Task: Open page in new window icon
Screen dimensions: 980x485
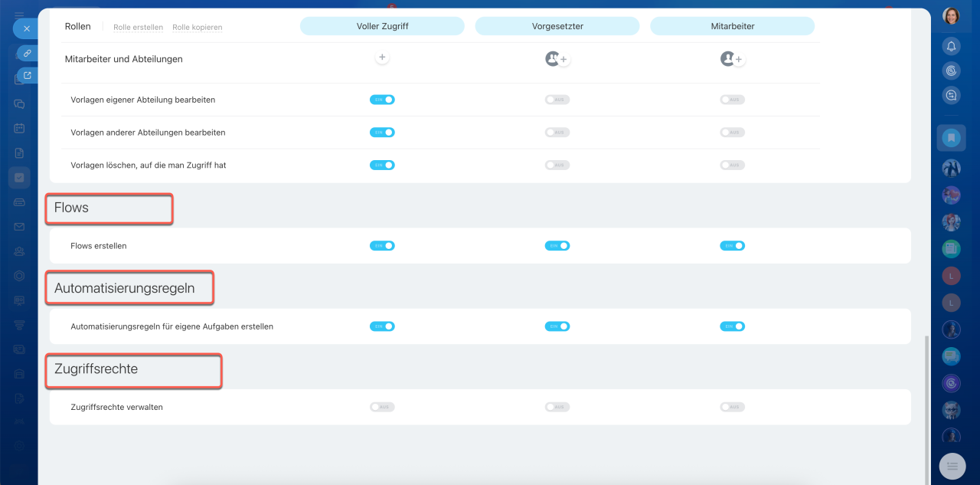Action: click(28, 75)
